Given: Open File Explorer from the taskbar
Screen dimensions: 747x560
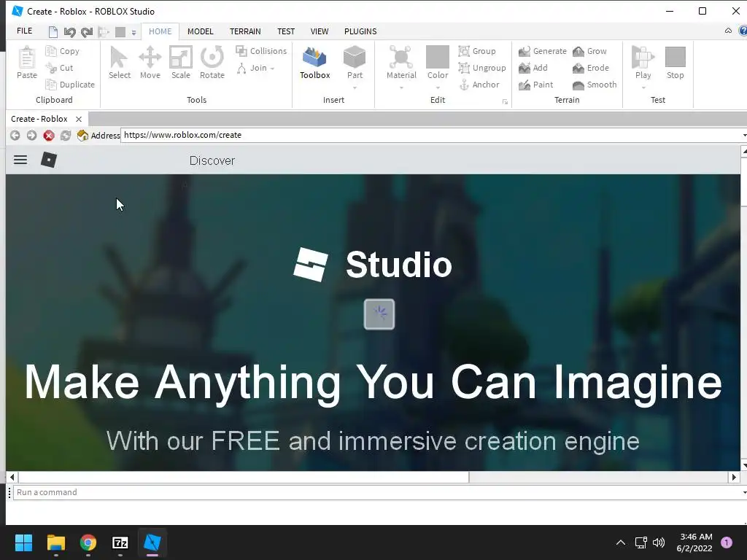Looking at the screenshot, I should pos(55,542).
